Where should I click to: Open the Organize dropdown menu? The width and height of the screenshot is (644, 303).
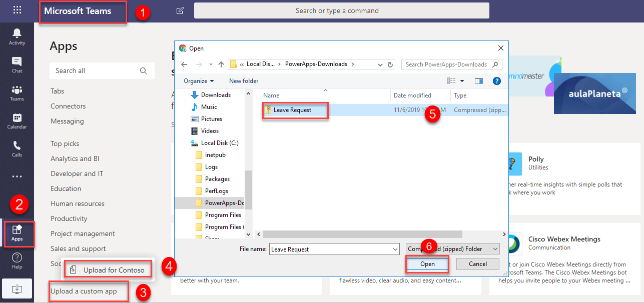(199, 81)
